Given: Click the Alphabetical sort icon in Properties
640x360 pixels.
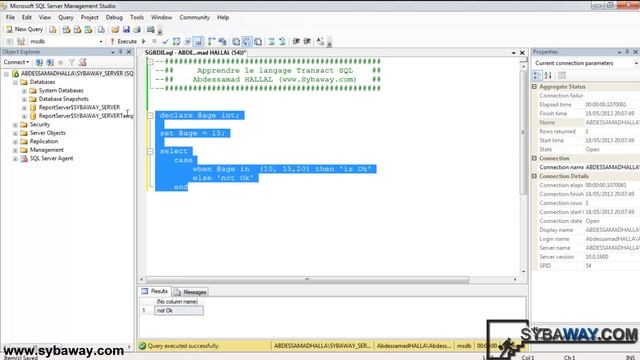Looking at the screenshot, I should pyautogui.click(x=548, y=76).
